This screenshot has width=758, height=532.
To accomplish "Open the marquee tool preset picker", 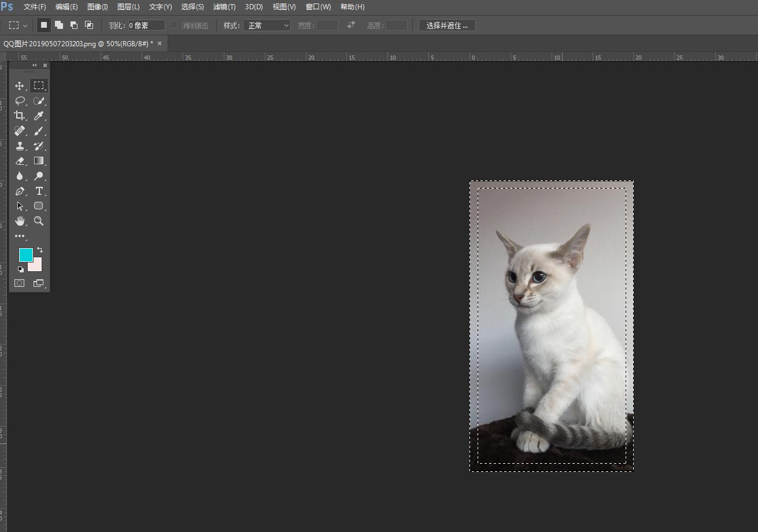I will click(18, 25).
